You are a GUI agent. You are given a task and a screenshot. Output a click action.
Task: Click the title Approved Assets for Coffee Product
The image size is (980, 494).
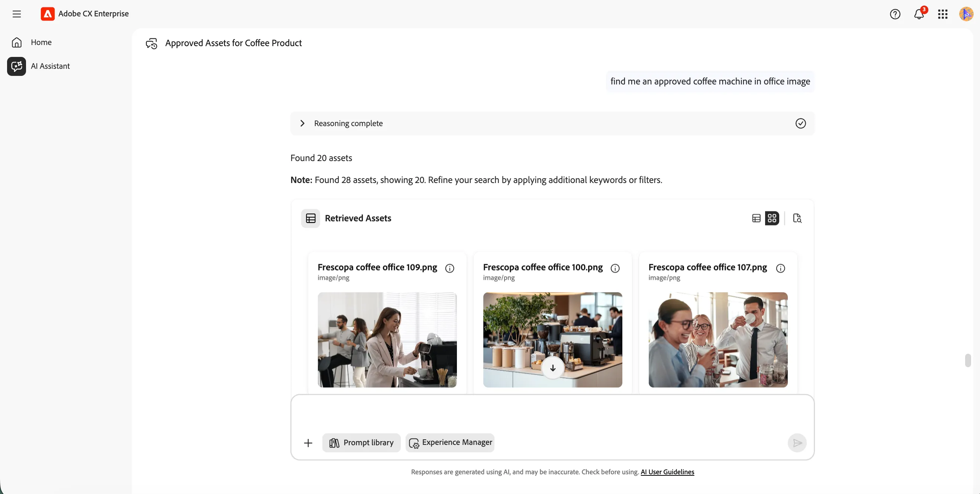pyautogui.click(x=233, y=43)
